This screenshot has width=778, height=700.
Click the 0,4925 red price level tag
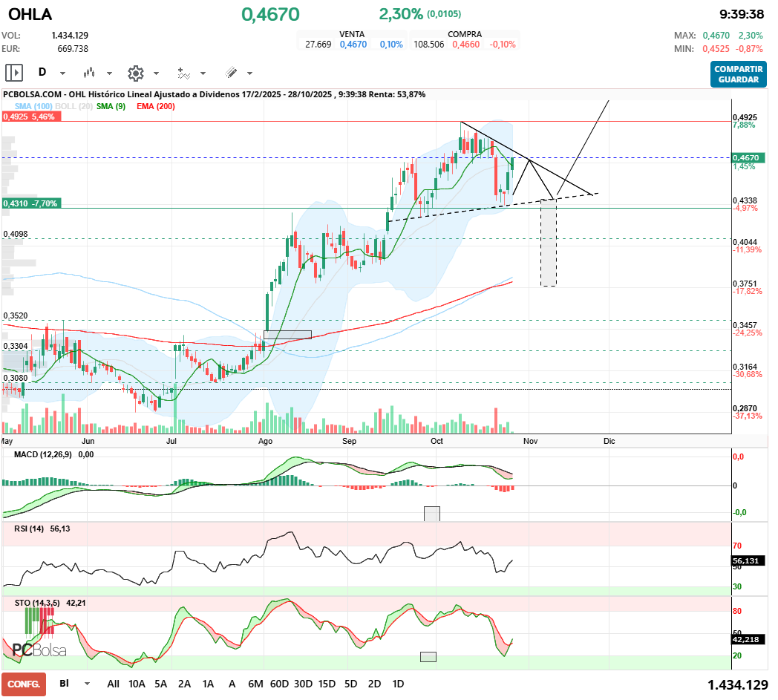29,117
